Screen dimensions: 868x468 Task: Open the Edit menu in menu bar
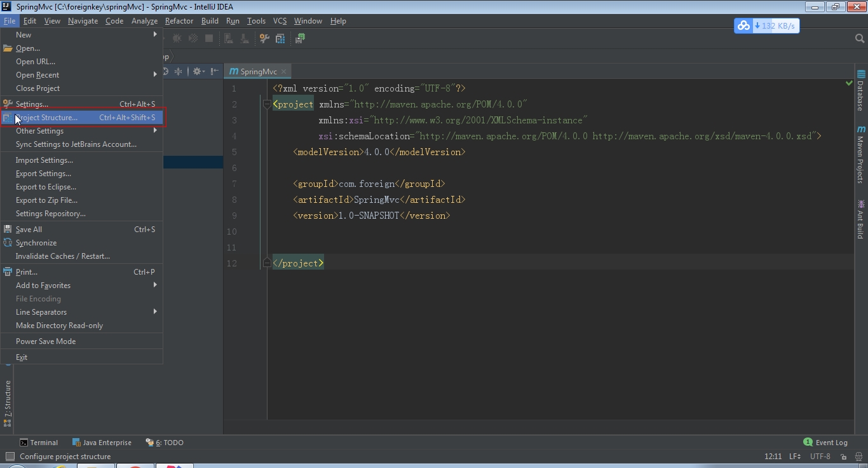click(30, 21)
